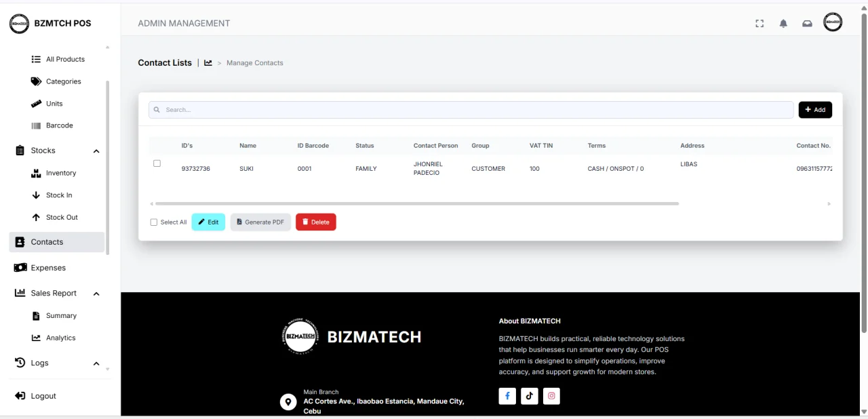Open the Instagram social icon

[x=552, y=396]
